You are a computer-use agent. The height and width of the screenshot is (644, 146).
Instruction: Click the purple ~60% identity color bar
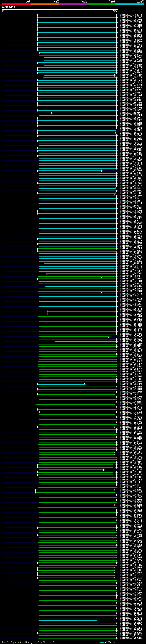(x=73, y=4)
